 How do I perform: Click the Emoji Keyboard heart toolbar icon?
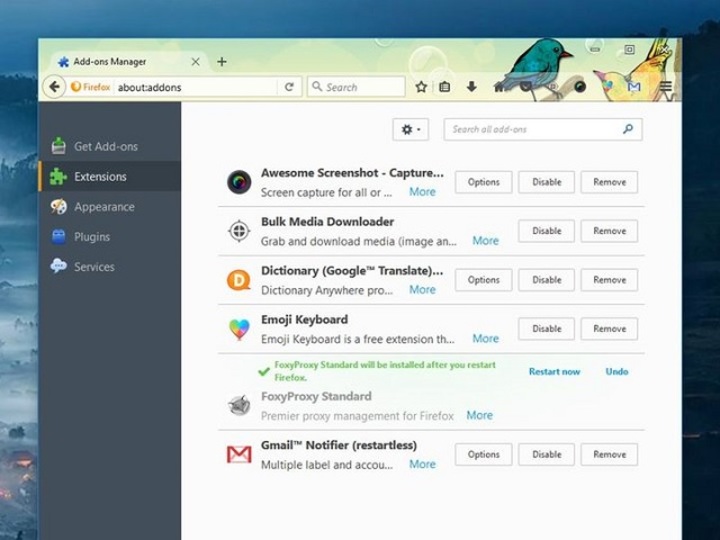click(x=607, y=87)
